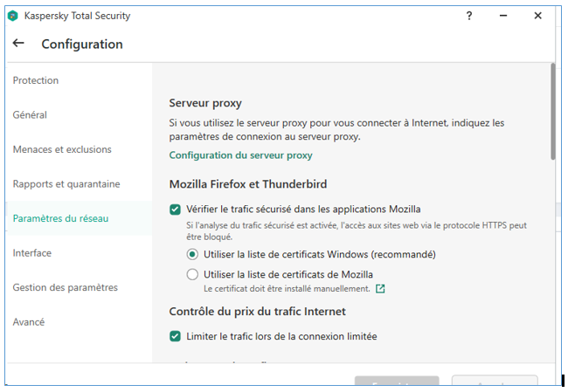
Task: Open the external link icon for certificate installation
Action: point(380,288)
